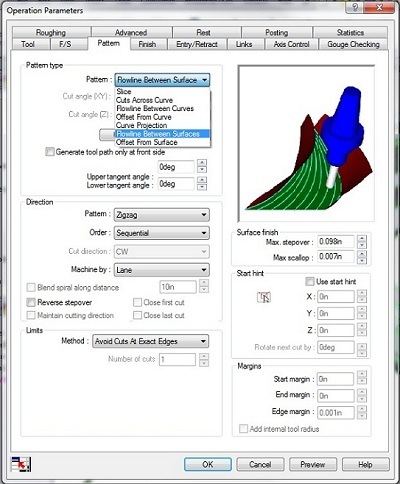Decrease Max scallop with down arrow
The height and width of the screenshot is (484, 400).
coord(362,261)
